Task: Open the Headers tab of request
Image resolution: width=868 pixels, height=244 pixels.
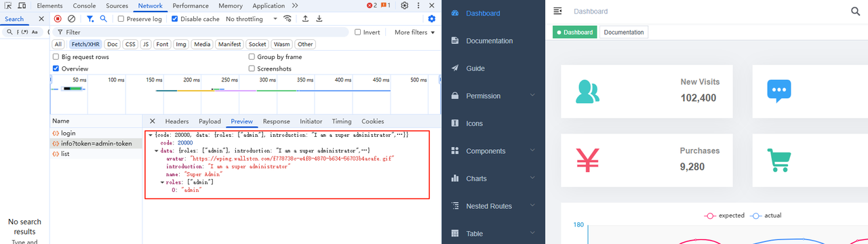Action: click(x=177, y=121)
